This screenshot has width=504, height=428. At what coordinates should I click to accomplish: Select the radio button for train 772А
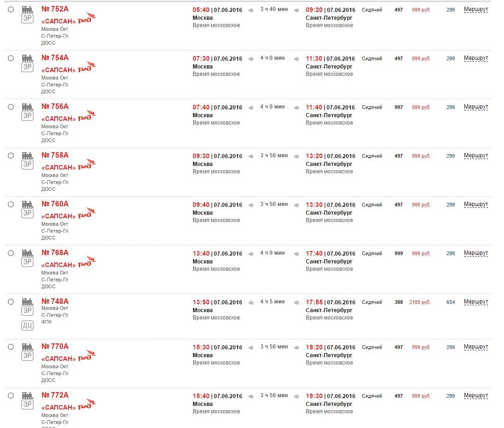[x=11, y=396]
